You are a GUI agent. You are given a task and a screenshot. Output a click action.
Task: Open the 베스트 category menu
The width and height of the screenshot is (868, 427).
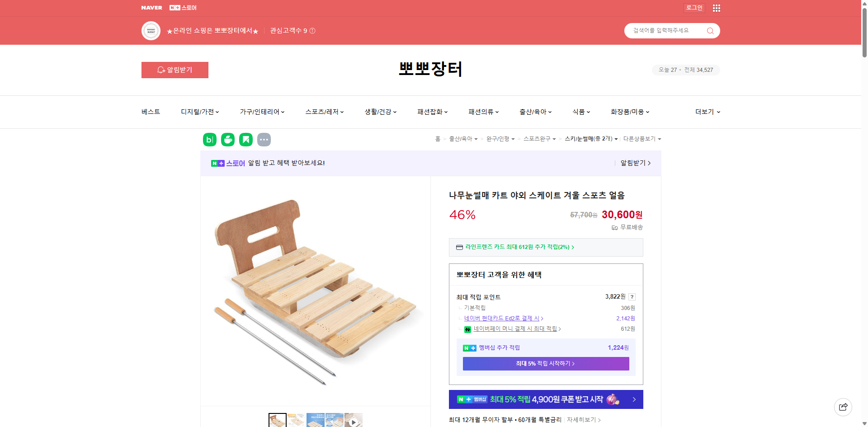[150, 112]
